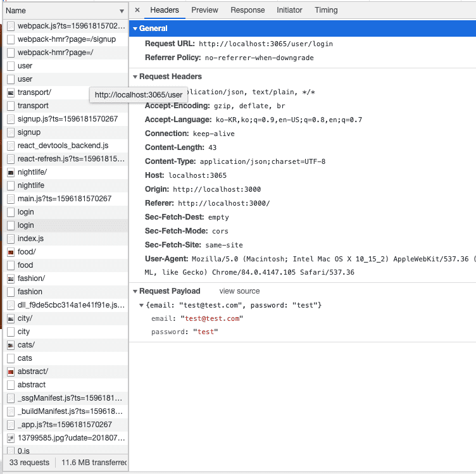Collapse the payload JSON object tree

[141, 306]
